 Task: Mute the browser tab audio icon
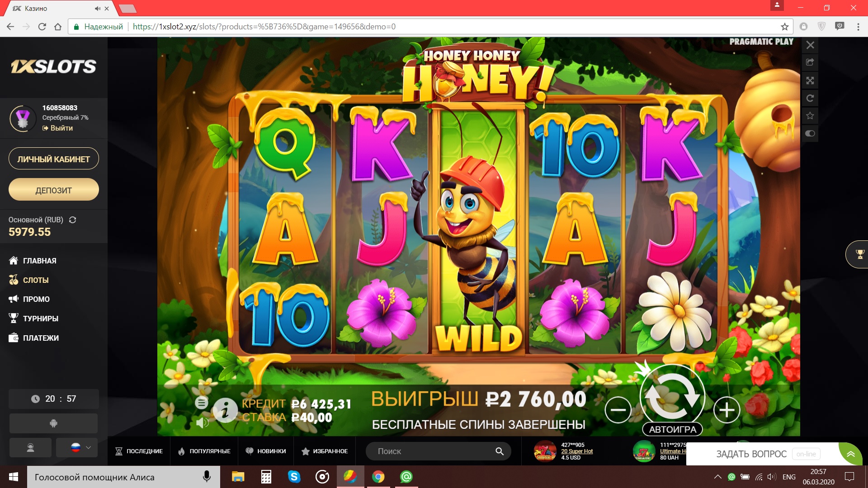point(97,9)
